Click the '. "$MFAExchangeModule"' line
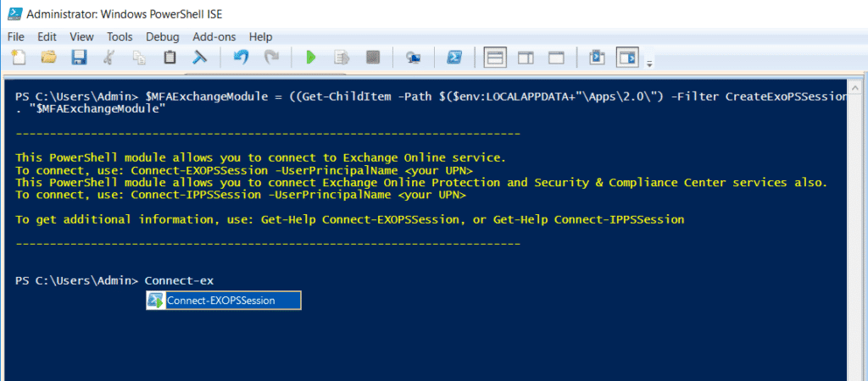Image resolution: width=868 pixels, height=381 pixels. pyautogui.click(x=92, y=109)
